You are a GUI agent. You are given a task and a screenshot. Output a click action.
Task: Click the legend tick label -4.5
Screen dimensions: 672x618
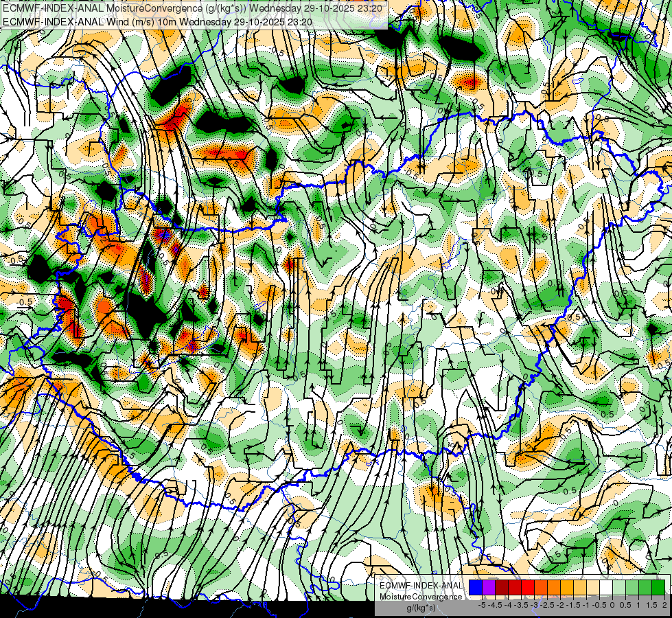pyautogui.click(x=496, y=605)
